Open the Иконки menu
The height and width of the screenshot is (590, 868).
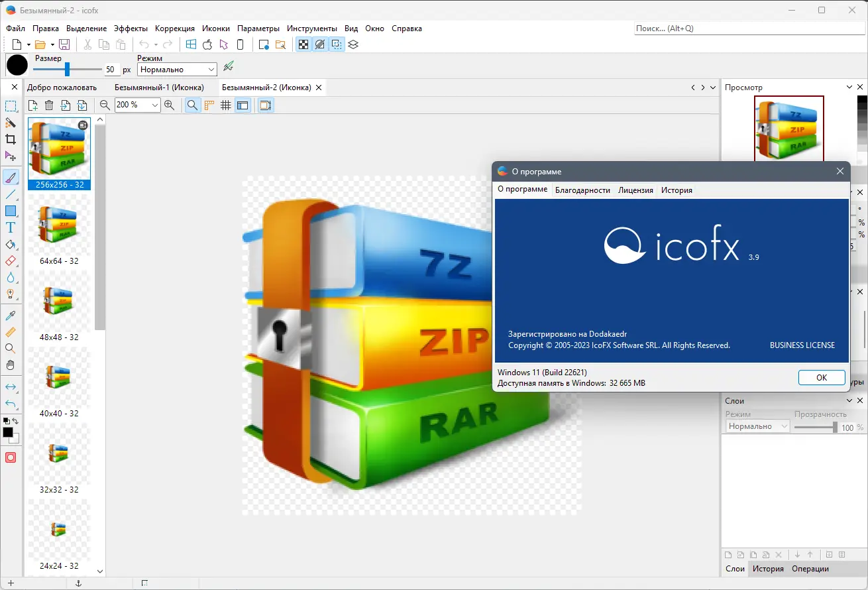216,29
